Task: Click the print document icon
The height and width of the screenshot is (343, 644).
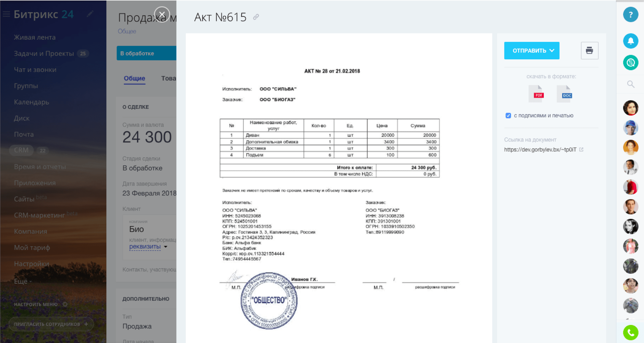Action: (589, 51)
